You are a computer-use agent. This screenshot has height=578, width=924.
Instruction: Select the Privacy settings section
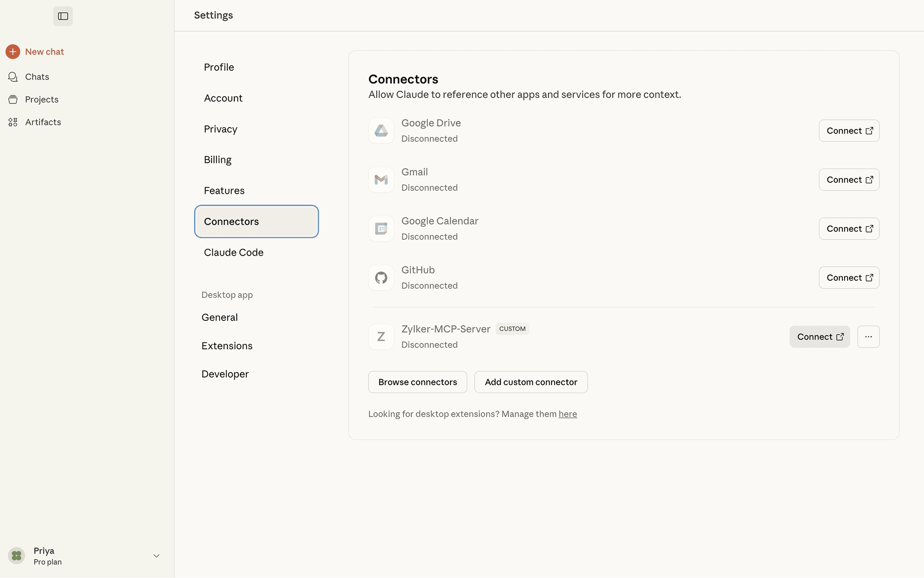click(x=221, y=129)
